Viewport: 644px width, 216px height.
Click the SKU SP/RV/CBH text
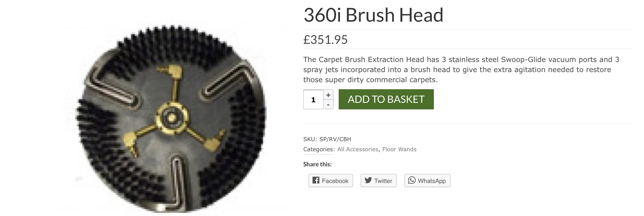tap(327, 139)
